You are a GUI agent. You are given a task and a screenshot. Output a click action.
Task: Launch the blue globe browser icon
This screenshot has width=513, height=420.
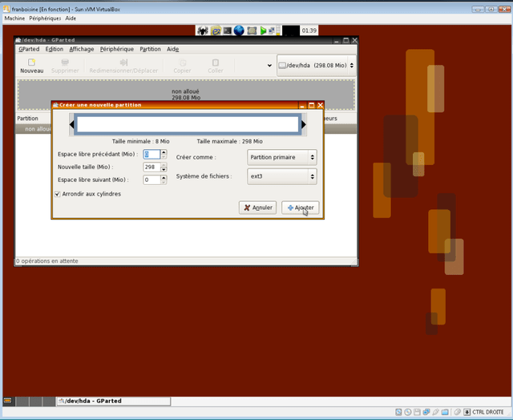coord(239,30)
